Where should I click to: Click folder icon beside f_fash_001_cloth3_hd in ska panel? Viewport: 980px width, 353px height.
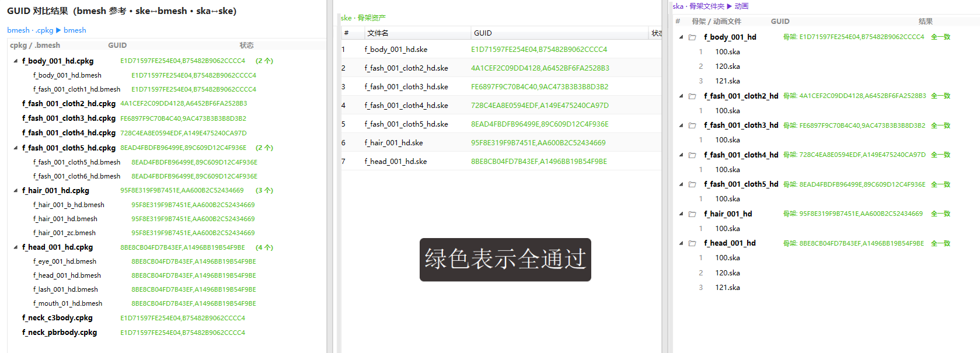[x=692, y=125]
